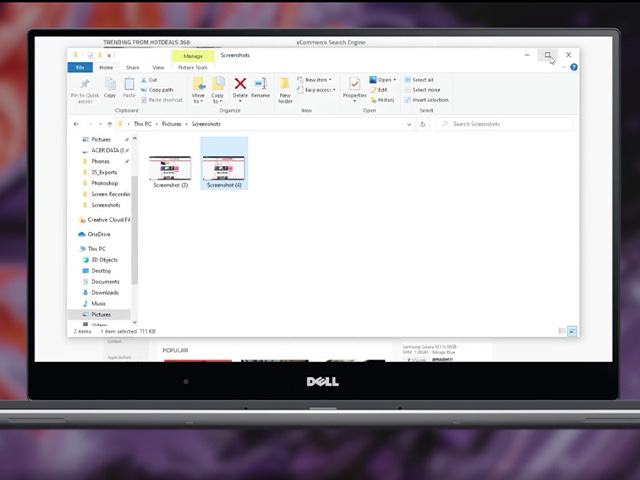Select This PC in sidebar
The image size is (640, 480).
click(96, 249)
